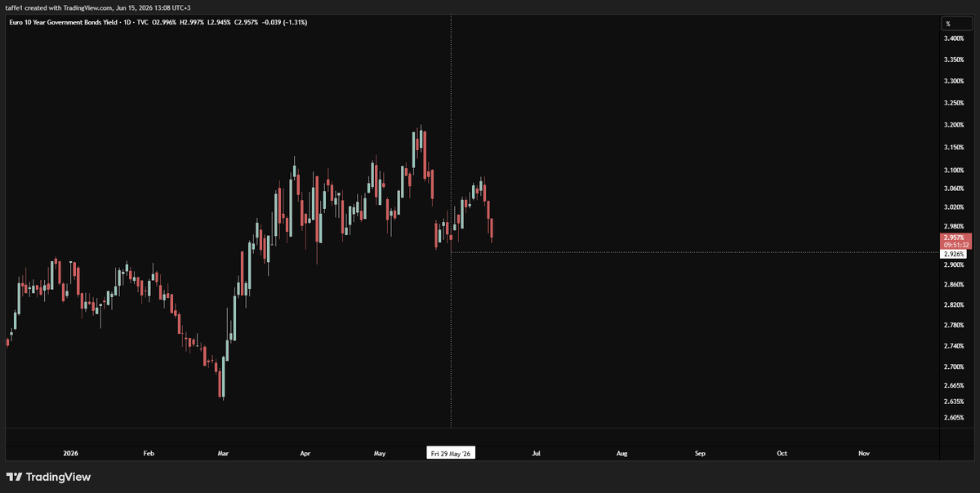Screen dimensions: 980x493
Task: Click the 3.100% price axis label
Action: tap(954, 170)
